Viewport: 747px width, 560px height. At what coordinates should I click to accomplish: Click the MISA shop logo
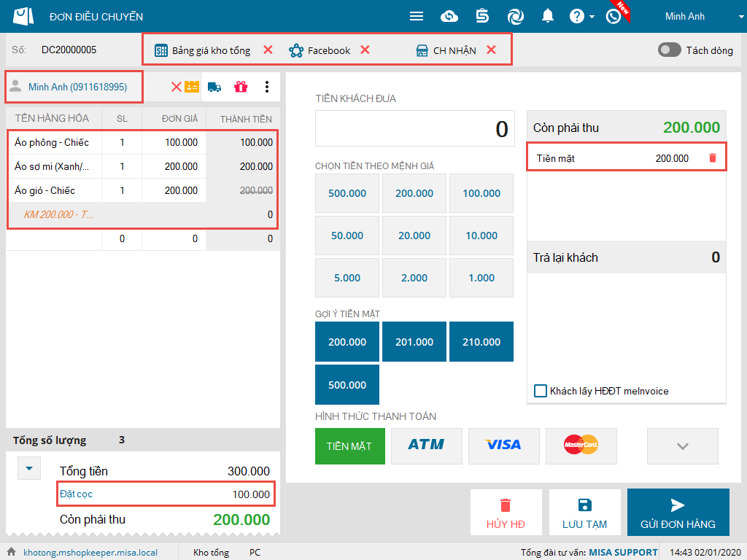[23, 16]
